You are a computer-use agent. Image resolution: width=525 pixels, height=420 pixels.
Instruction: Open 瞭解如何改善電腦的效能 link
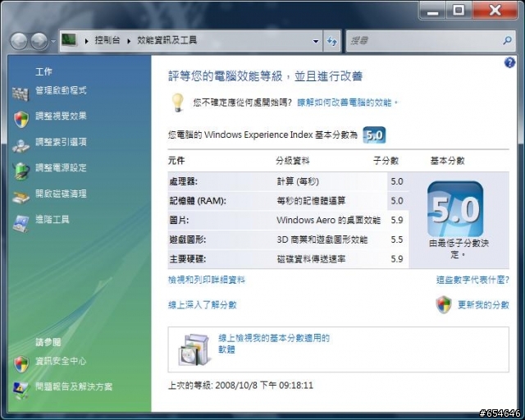(347, 103)
